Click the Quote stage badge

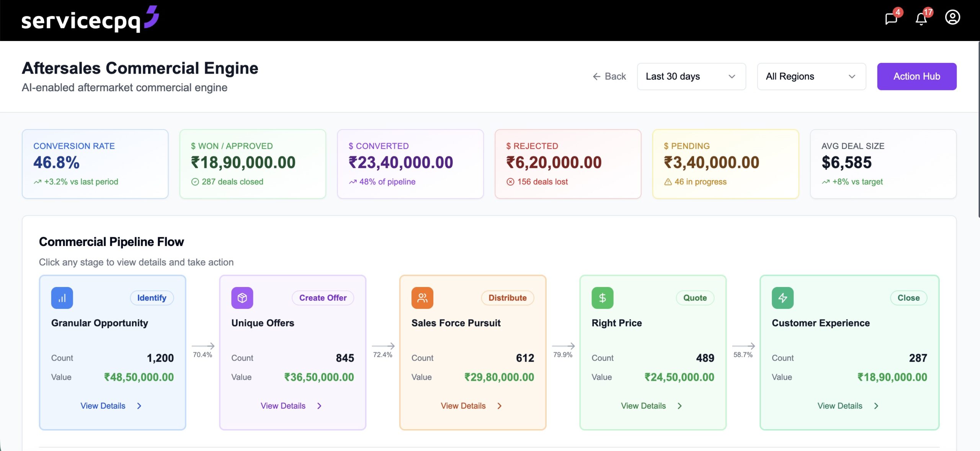click(695, 298)
